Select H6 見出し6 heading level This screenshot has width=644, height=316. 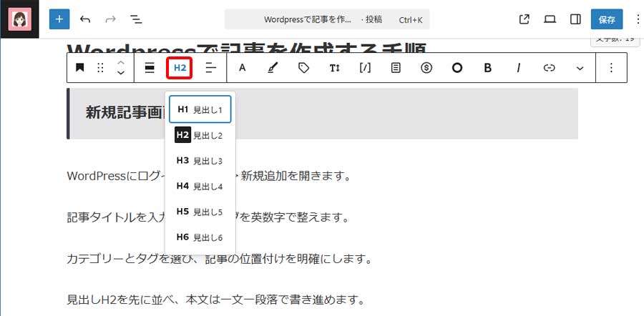[x=200, y=237]
